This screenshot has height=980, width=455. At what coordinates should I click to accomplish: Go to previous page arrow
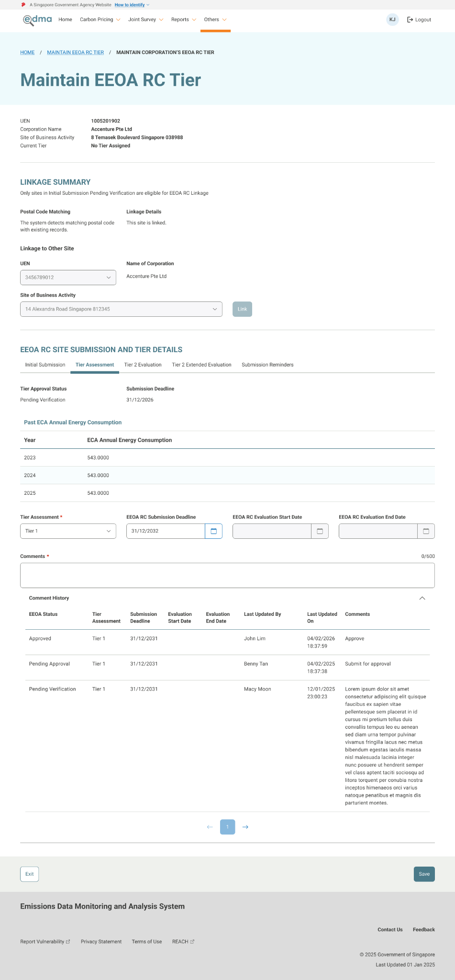(210, 827)
